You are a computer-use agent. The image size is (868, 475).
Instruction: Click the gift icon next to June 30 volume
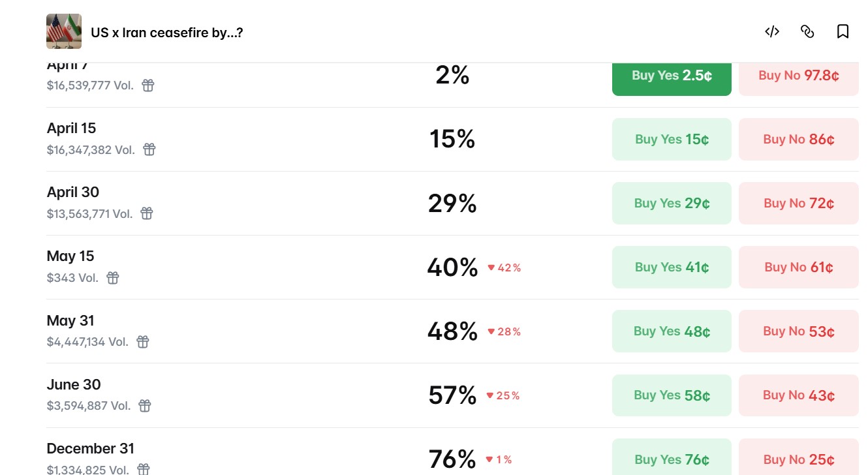tap(145, 406)
